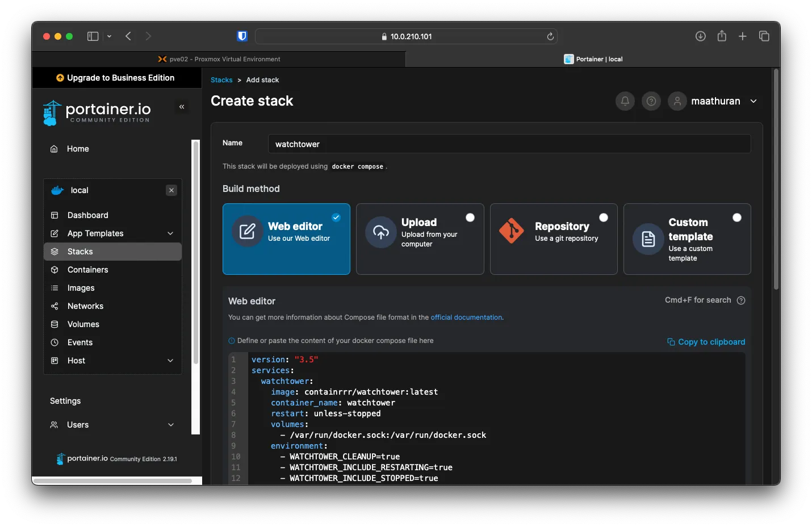Click the Upload cloud icon
The image size is (812, 527).
[x=381, y=232]
